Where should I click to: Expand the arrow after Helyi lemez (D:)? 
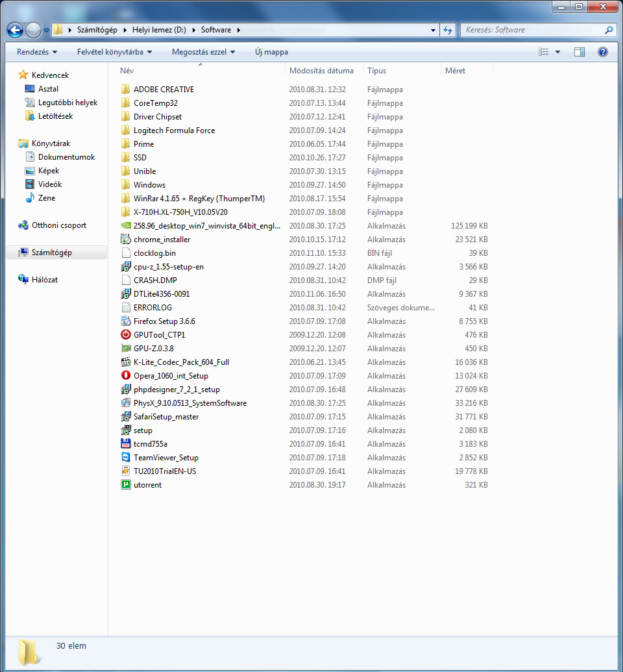(x=193, y=30)
